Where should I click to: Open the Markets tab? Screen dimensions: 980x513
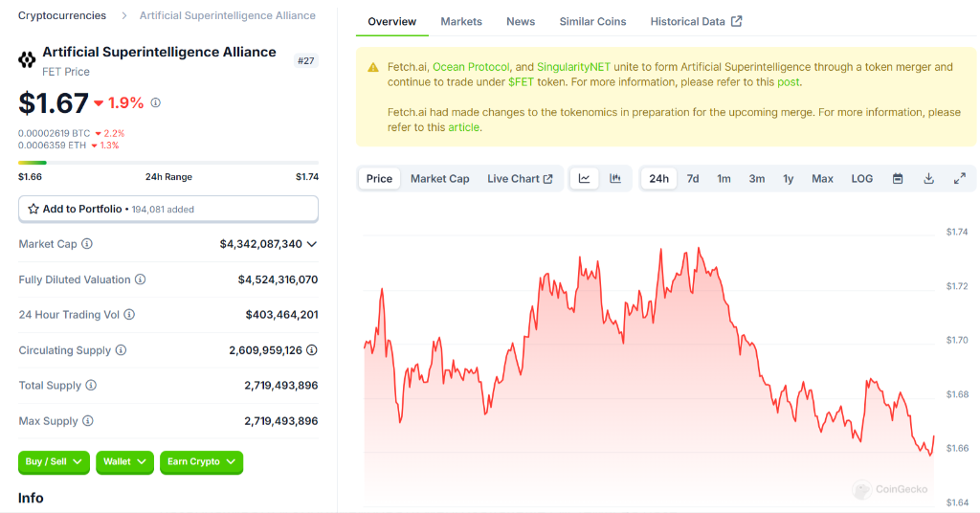[x=461, y=21]
